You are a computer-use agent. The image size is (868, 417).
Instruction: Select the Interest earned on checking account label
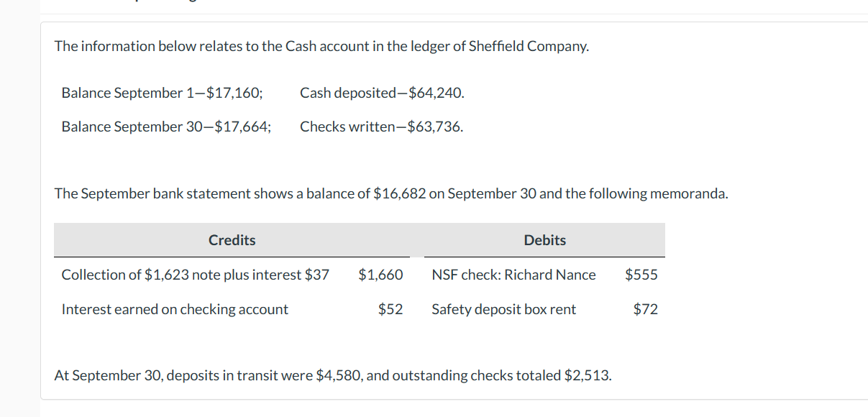pyautogui.click(x=175, y=309)
